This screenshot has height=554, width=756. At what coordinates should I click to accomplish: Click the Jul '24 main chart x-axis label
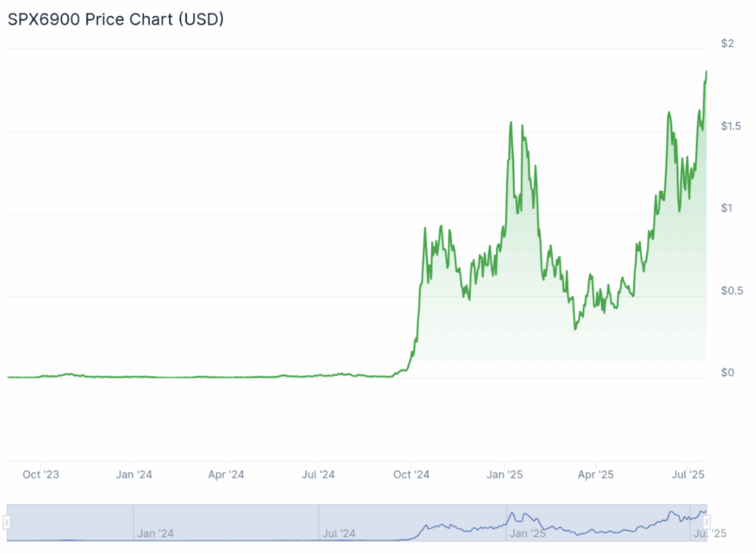(x=317, y=474)
